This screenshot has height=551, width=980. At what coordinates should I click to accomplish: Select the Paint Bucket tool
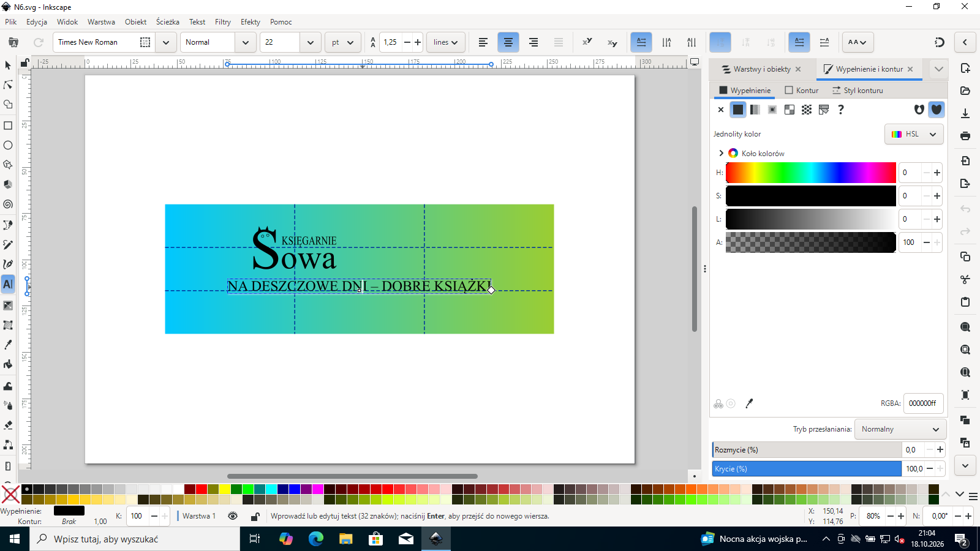point(8,364)
